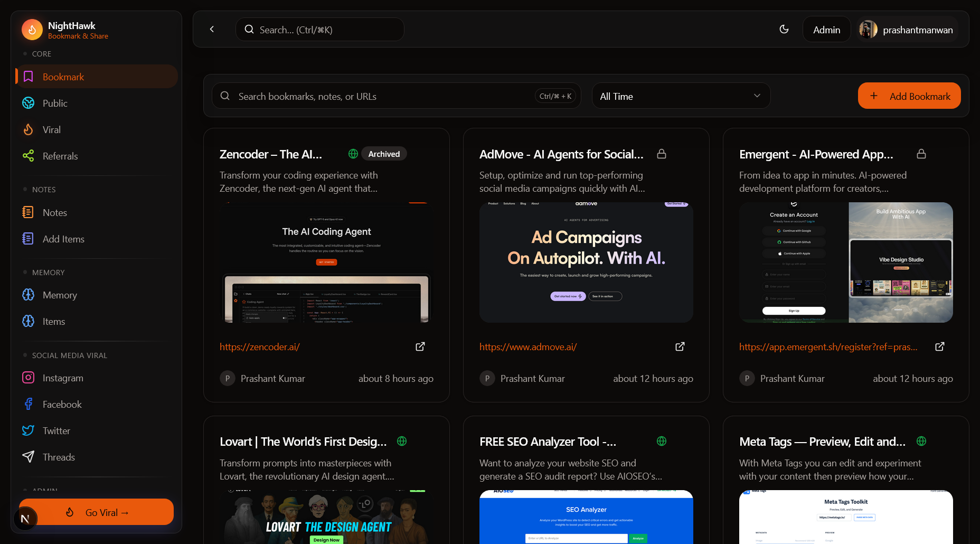Click globe icon on FREE SEO Analyzer card

click(662, 441)
